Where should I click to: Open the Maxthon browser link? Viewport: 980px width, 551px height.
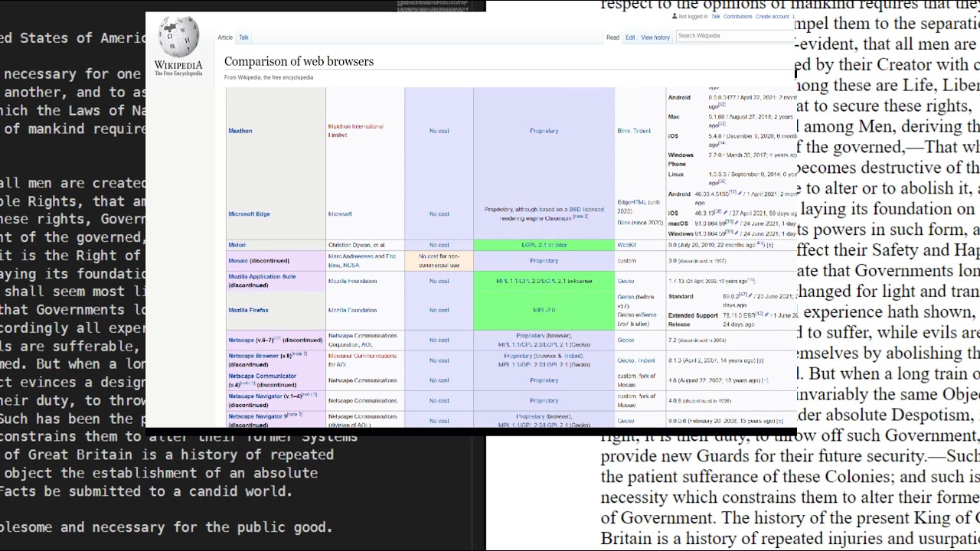coord(240,131)
